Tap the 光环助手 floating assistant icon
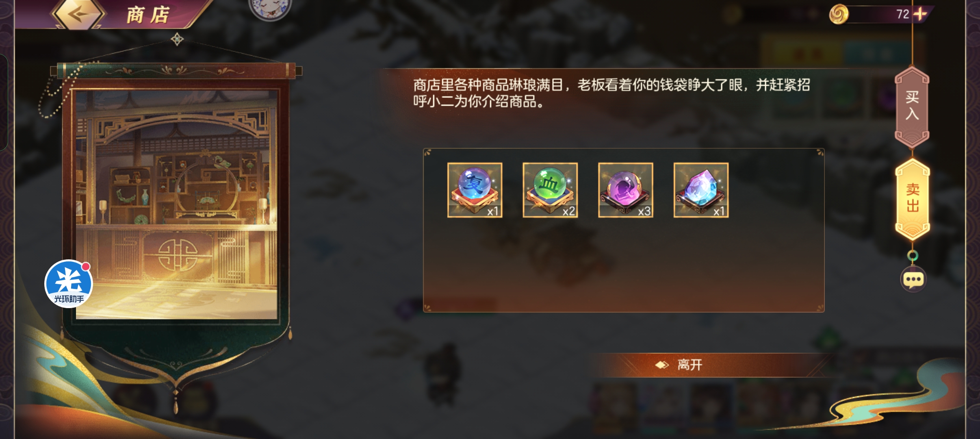This screenshot has height=439, width=980. coord(69,284)
